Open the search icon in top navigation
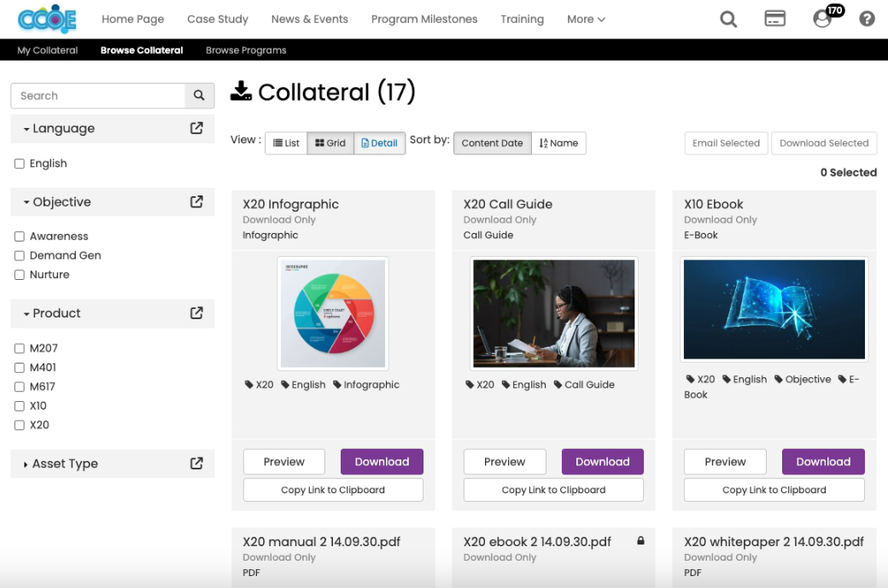 (x=727, y=18)
